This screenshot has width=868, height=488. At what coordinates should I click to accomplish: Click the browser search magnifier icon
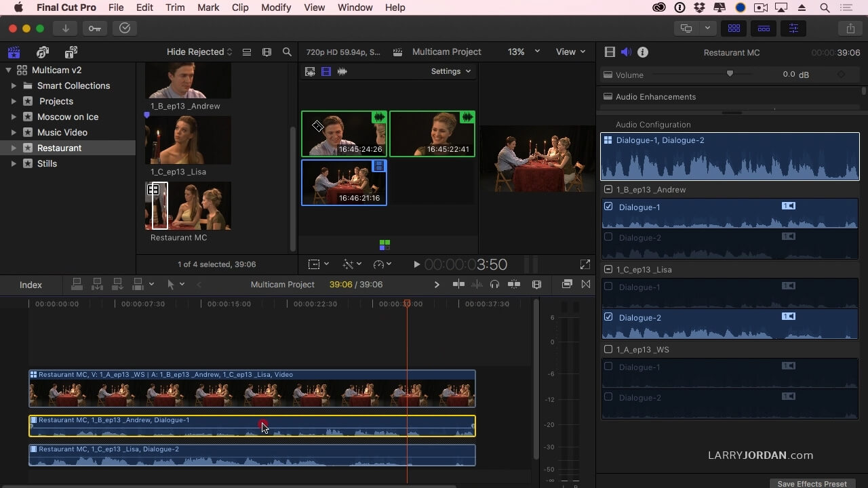[x=287, y=52]
